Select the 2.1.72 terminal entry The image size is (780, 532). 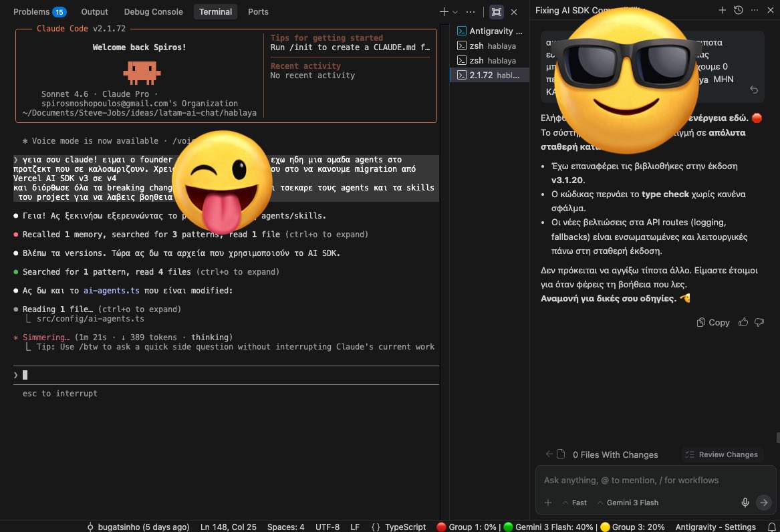click(x=490, y=75)
